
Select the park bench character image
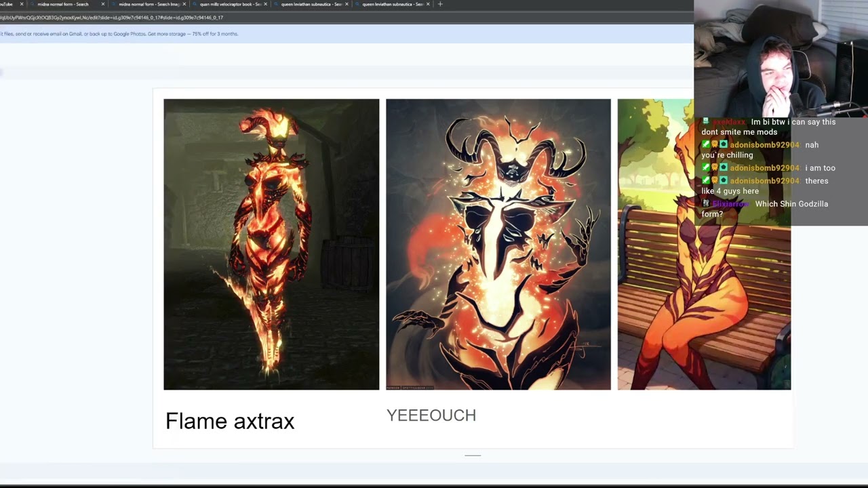point(704,244)
